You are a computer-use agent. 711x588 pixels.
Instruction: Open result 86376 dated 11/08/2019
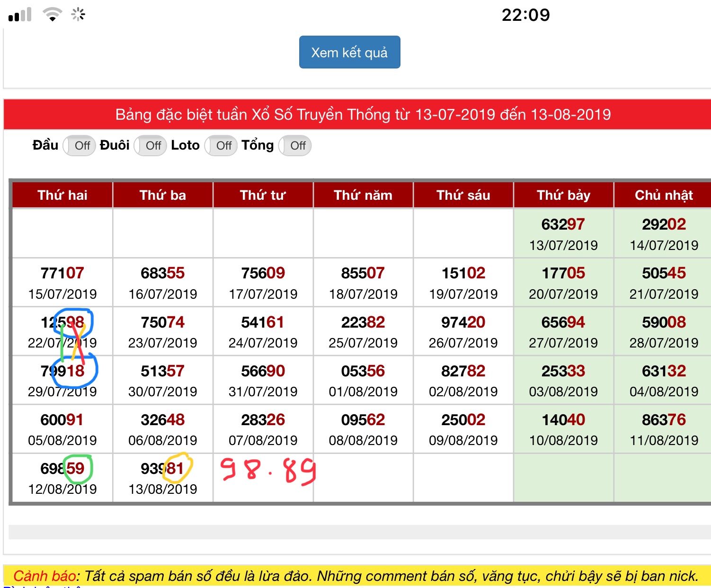(663, 429)
